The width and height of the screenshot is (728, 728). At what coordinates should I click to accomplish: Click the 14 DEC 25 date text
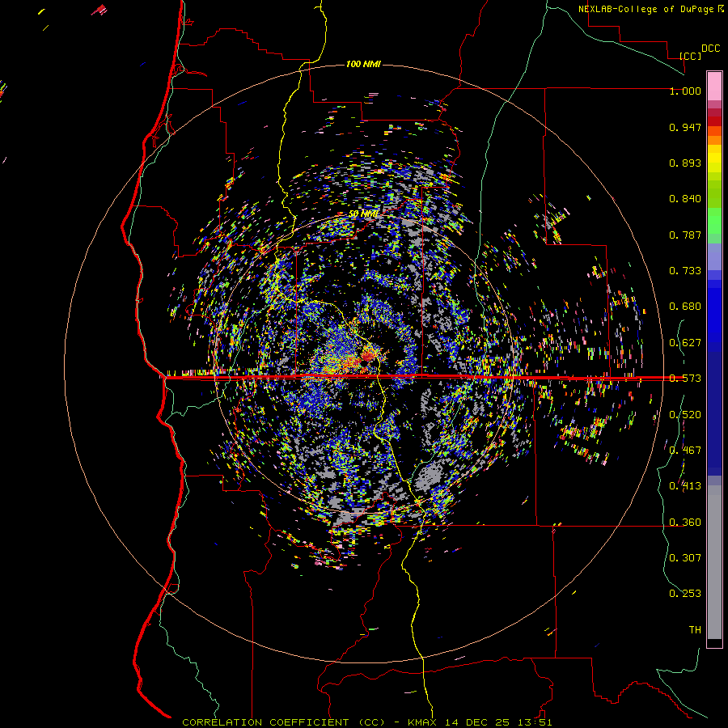point(476,722)
